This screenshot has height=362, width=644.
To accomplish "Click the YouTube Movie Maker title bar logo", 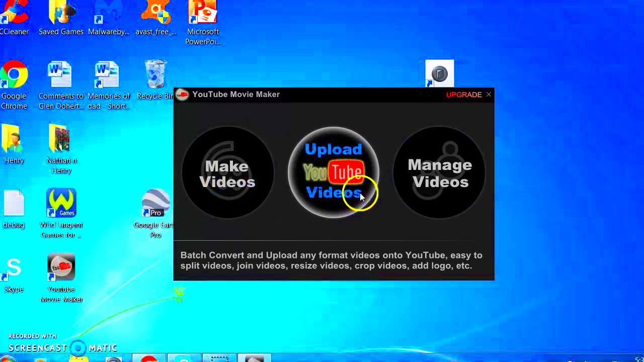I will (x=182, y=95).
